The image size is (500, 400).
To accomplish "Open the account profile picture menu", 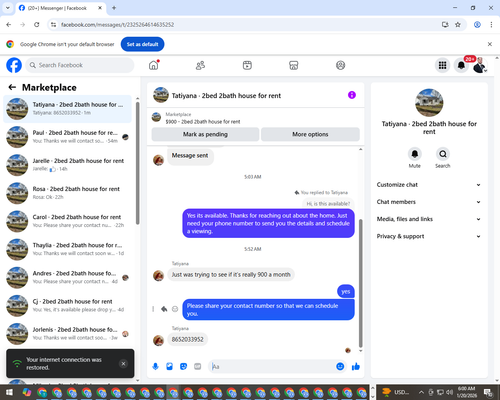I will click(x=480, y=65).
